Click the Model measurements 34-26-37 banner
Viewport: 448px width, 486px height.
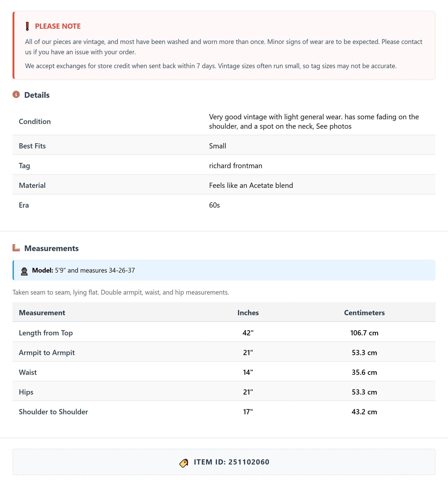tap(224, 270)
